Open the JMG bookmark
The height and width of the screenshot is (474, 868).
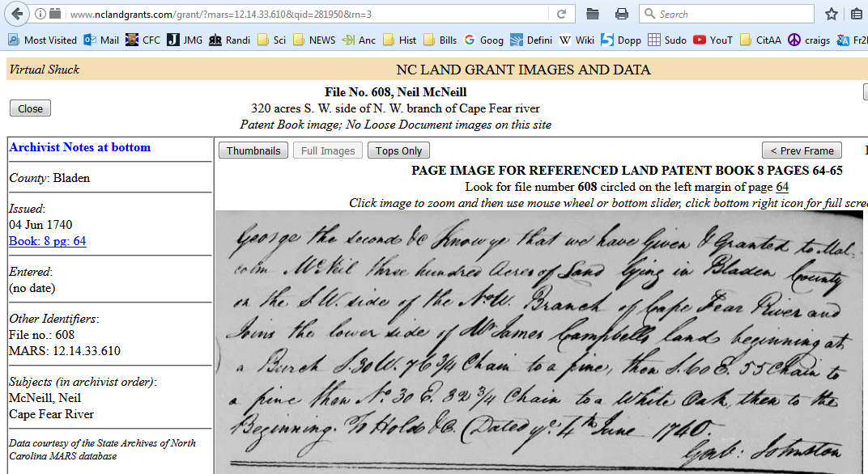185,40
